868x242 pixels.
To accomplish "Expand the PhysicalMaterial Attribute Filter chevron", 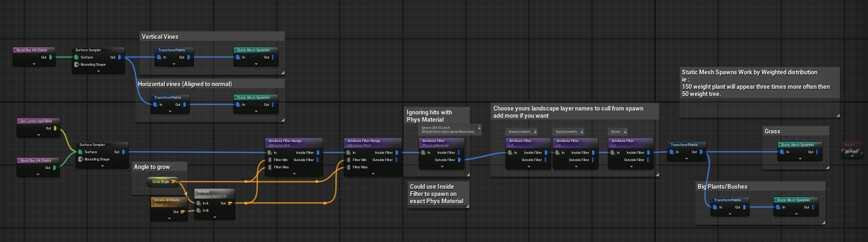I will 442,166.
